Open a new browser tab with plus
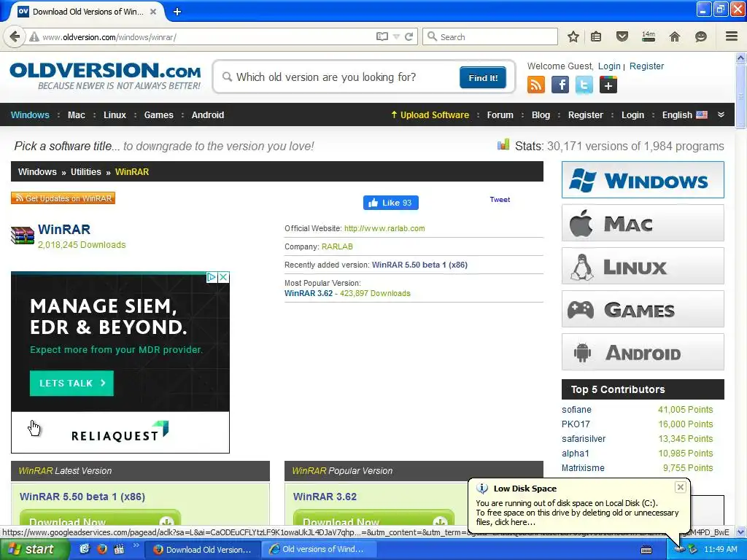747x560 pixels. [177, 12]
